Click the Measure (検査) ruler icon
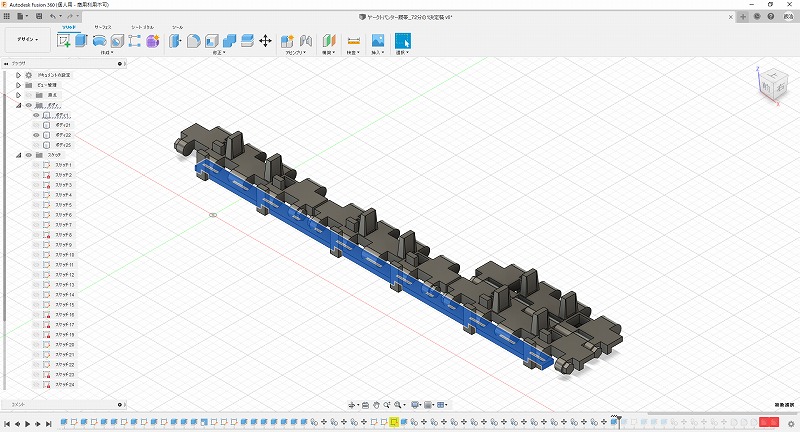 point(353,41)
